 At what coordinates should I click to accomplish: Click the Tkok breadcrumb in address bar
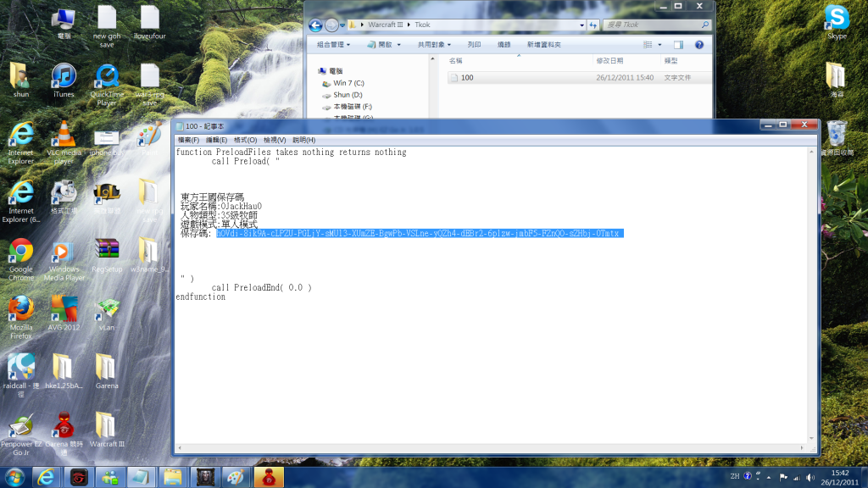point(422,25)
